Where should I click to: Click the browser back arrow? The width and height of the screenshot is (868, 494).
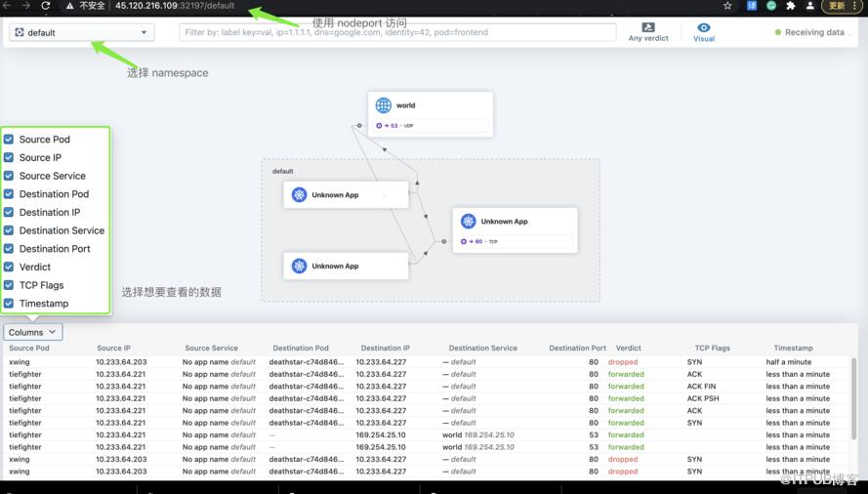pos(7,6)
